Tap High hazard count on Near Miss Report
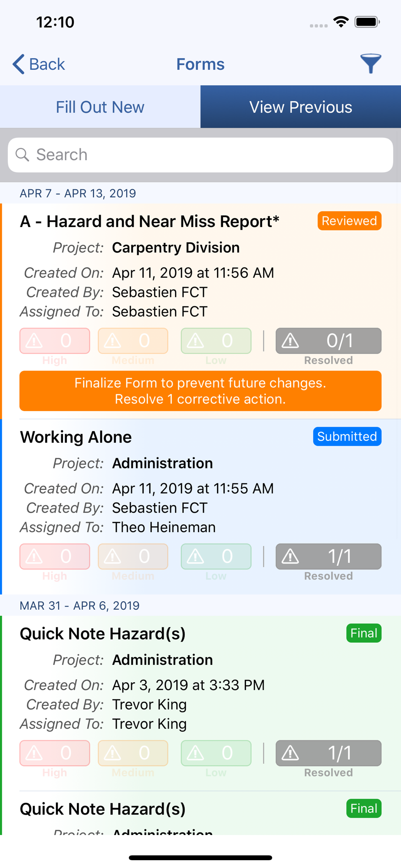The width and height of the screenshot is (401, 868). [x=55, y=341]
